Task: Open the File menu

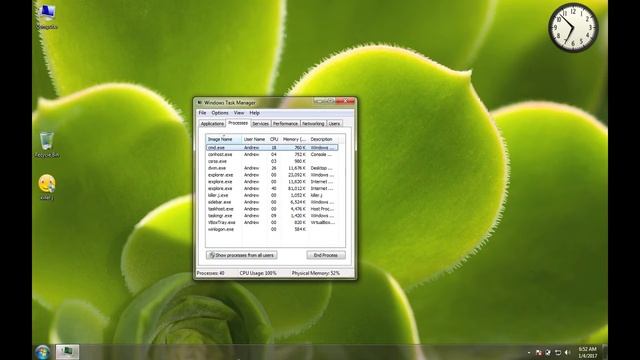Action: (202, 113)
